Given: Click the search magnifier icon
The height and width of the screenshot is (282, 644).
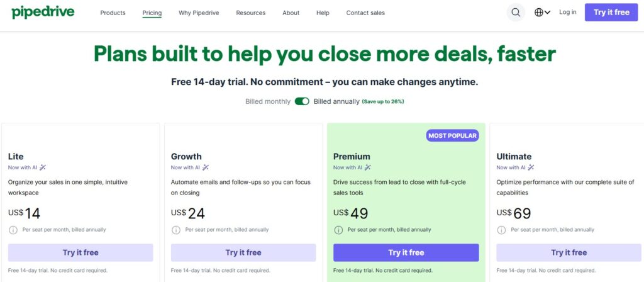Looking at the screenshot, I should [516, 13].
